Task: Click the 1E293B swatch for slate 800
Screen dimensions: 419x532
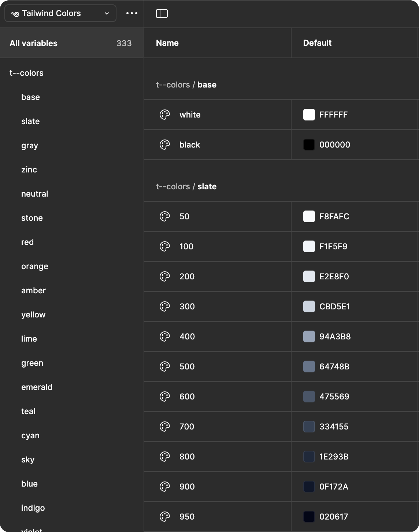Action: click(309, 457)
